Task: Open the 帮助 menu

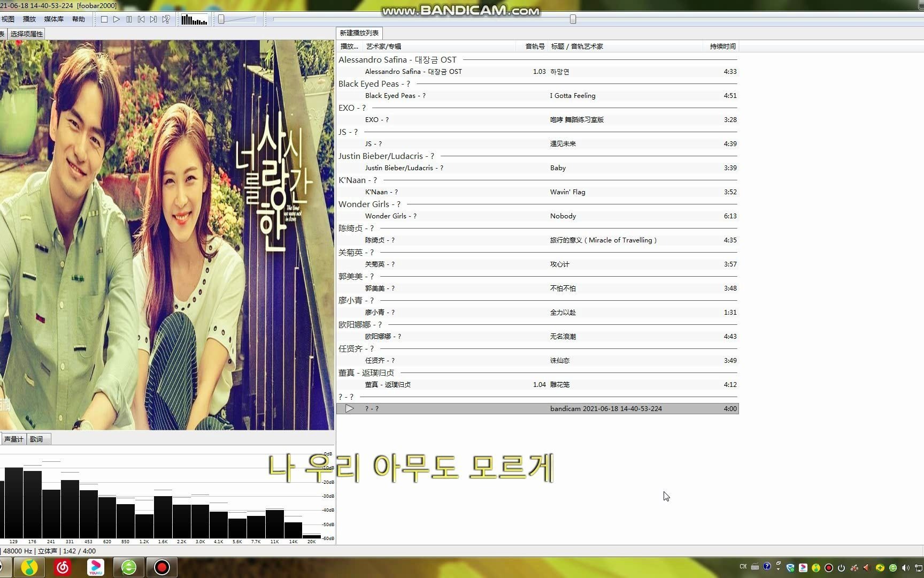Action: [79, 19]
